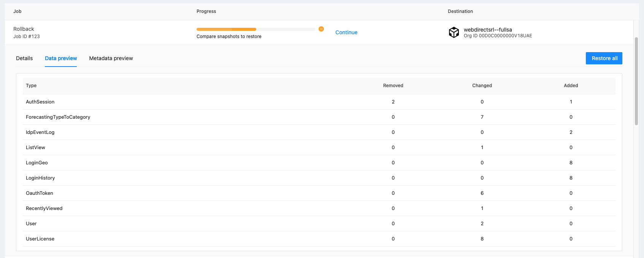644x258 pixels.
Task: Click the Added column header
Action: pos(571,86)
